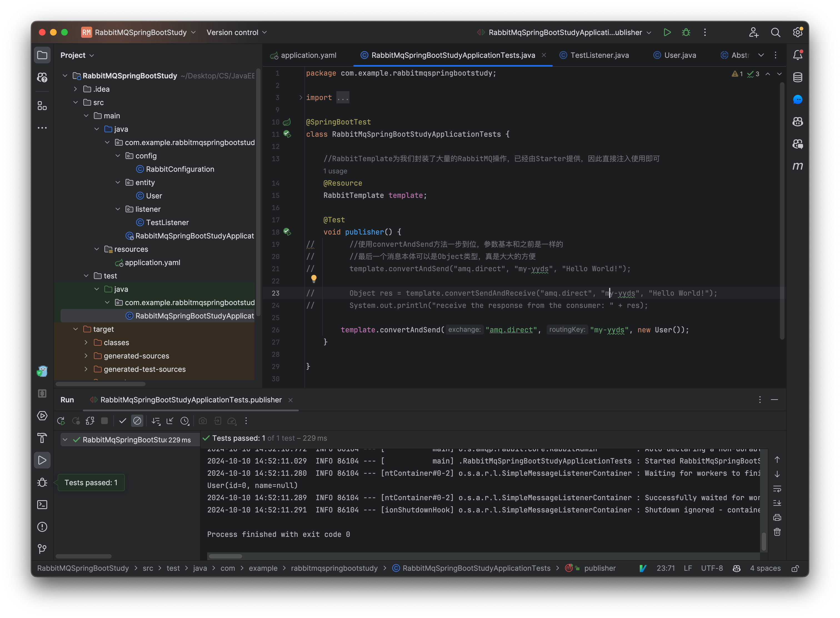Click the Notifications bell icon
The width and height of the screenshot is (840, 618).
pos(797,55)
